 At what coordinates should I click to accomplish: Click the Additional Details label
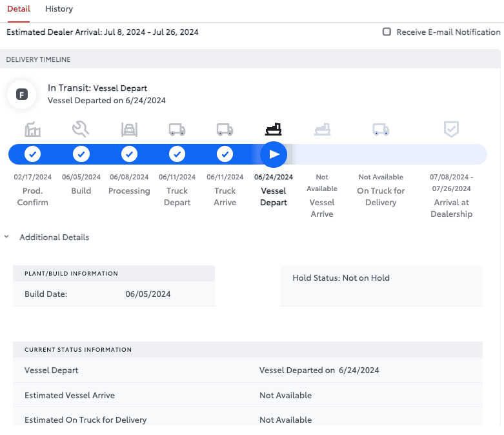(x=54, y=238)
